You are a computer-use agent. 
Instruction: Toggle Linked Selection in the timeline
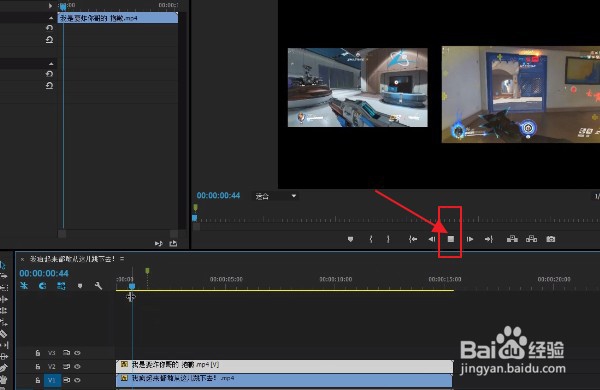(x=61, y=286)
